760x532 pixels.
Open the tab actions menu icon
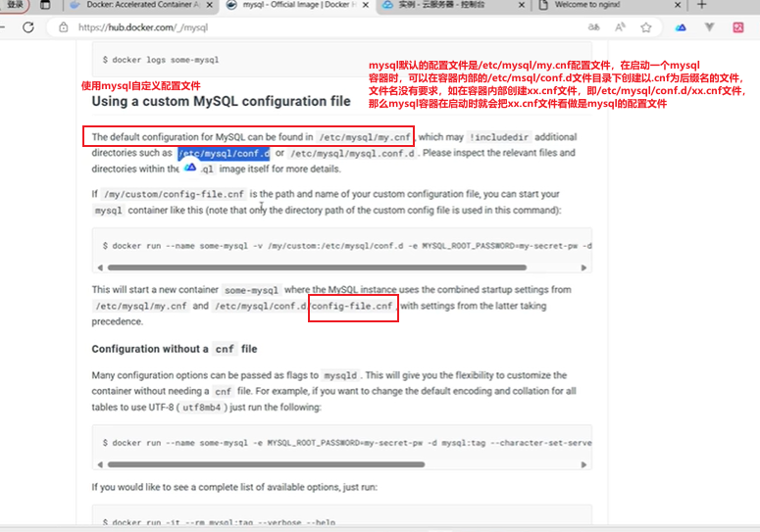point(45,5)
